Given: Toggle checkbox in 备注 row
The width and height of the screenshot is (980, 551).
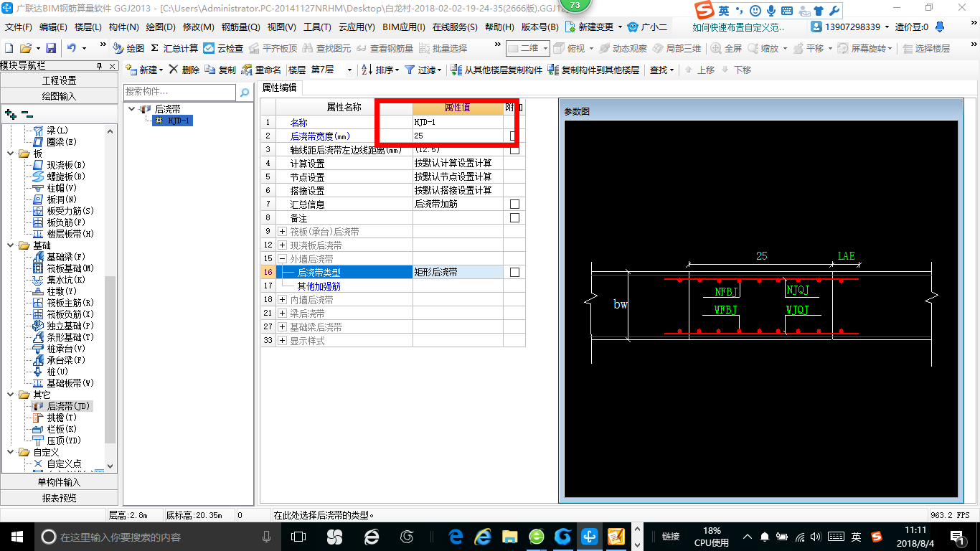Looking at the screenshot, I should tap(514, 217).
